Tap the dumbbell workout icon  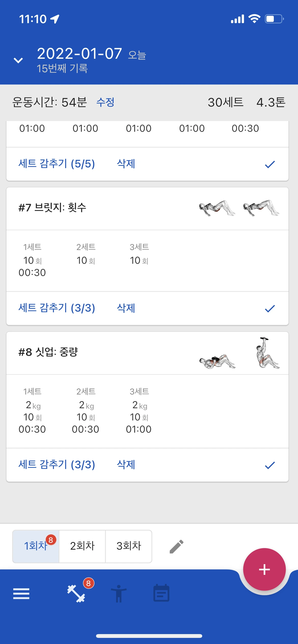tap(76, 594)
